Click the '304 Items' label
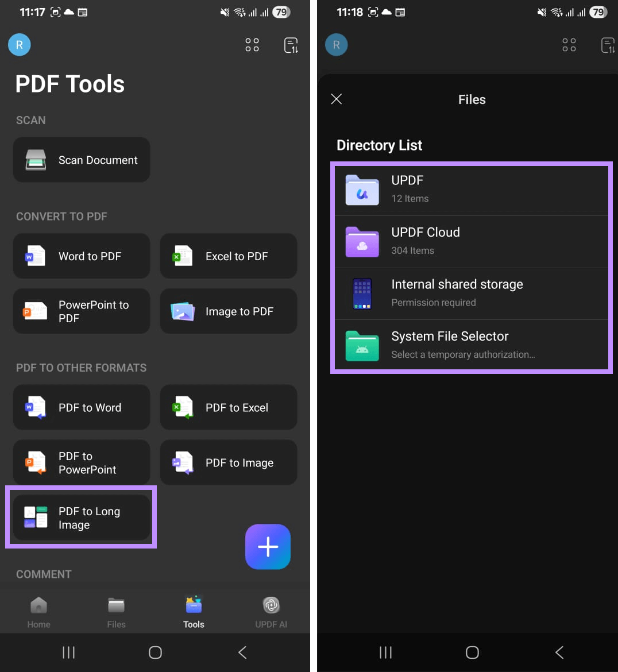 tap(412, 251)
